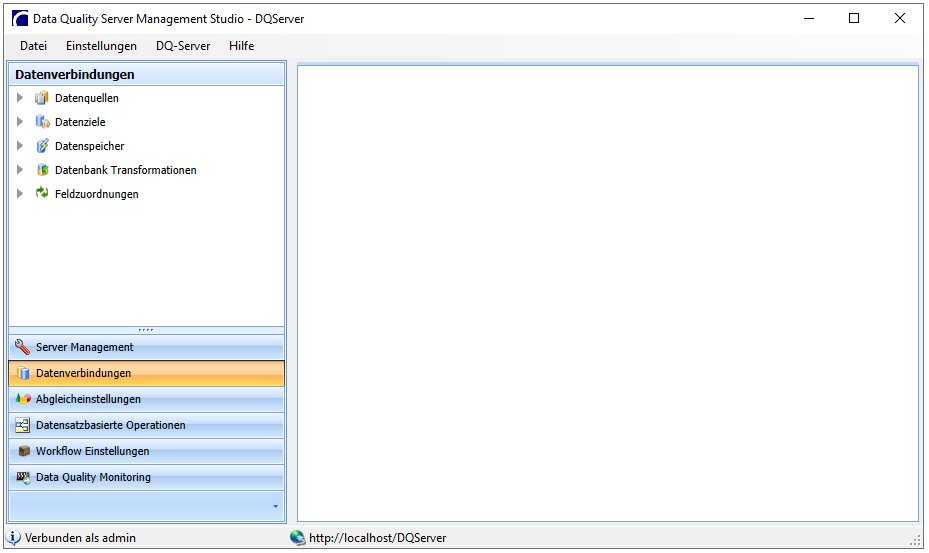This screenshot has height=553, width=929.
Task: Click the Datenquellen tree icon
Action: click(x=41, y=98)
